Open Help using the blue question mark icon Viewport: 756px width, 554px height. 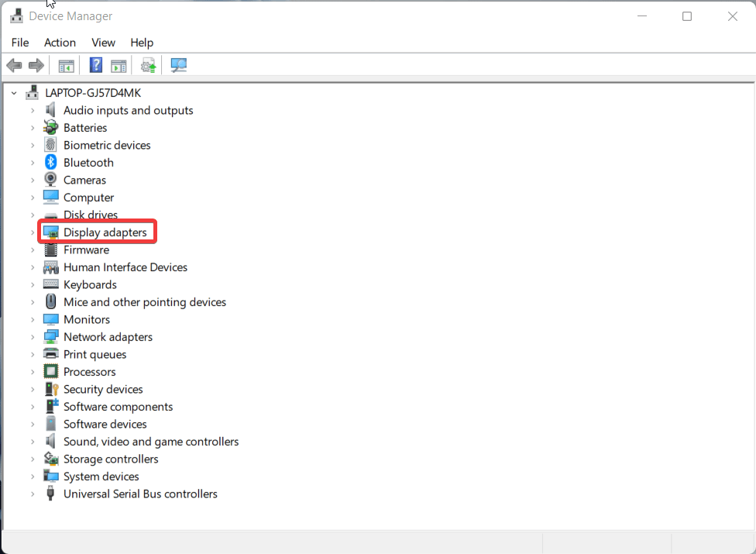tap(95, 65)
